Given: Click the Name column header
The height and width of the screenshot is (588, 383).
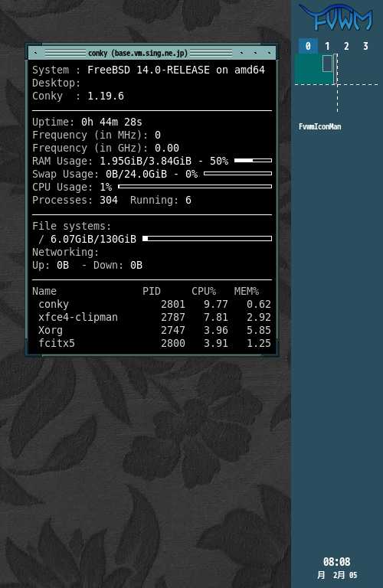Looking at the screenshot, I should [x=44, y=292].
